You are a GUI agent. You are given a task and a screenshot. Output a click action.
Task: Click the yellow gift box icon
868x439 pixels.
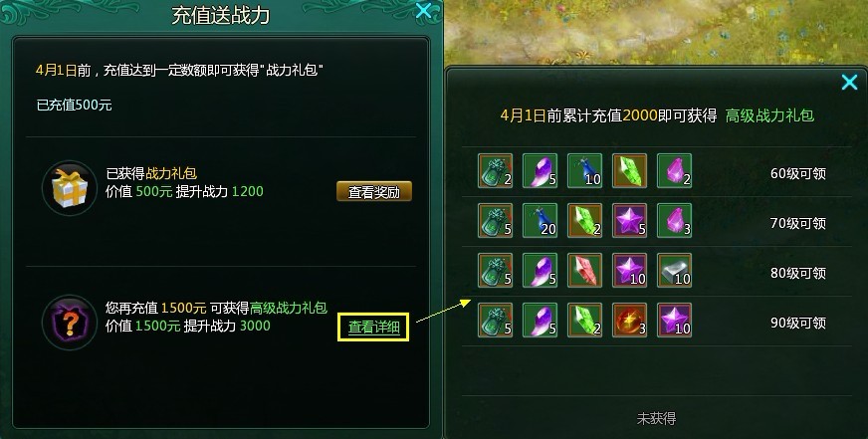click(70, 188)
